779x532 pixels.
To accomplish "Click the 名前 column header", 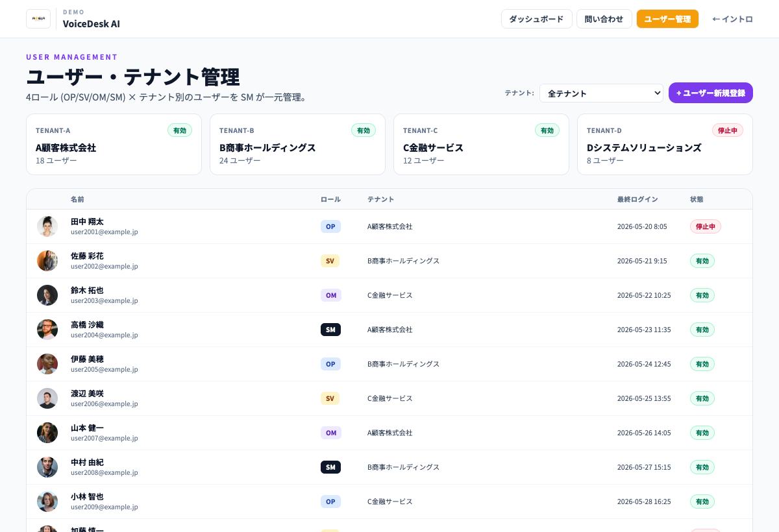I will tap(77, 199).
